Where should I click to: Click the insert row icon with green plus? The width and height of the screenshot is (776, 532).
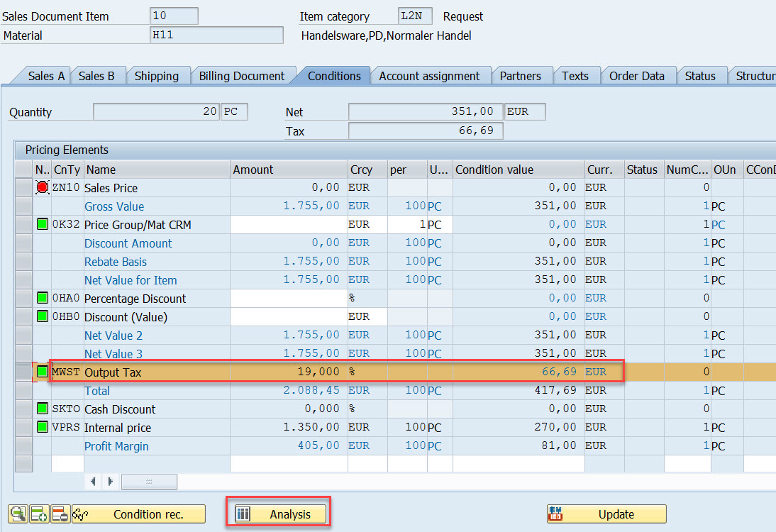[39, 514]
